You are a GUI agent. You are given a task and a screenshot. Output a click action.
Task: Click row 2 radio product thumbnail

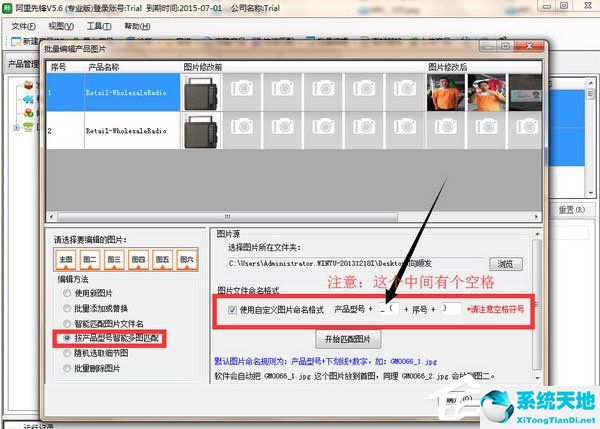[201, 131]
